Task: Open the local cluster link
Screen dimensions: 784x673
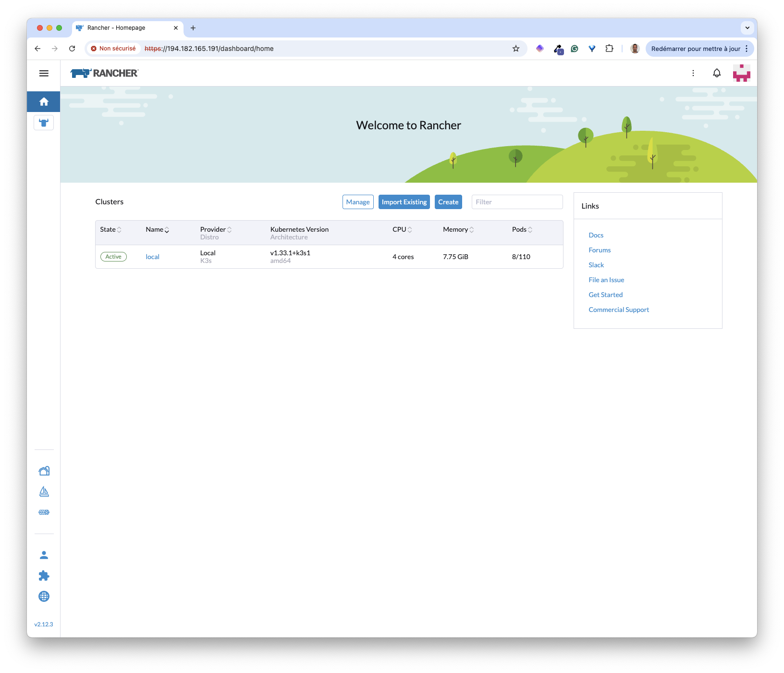Action: pos(152,257)
